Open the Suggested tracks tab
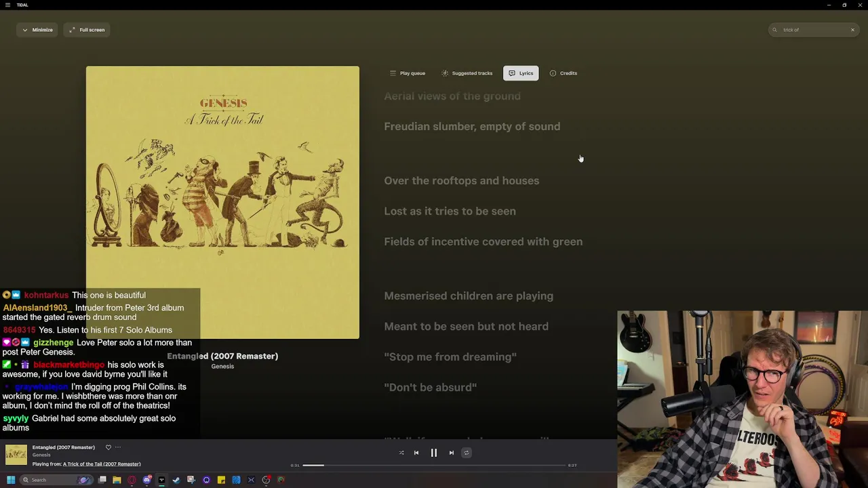 [467, 73]
